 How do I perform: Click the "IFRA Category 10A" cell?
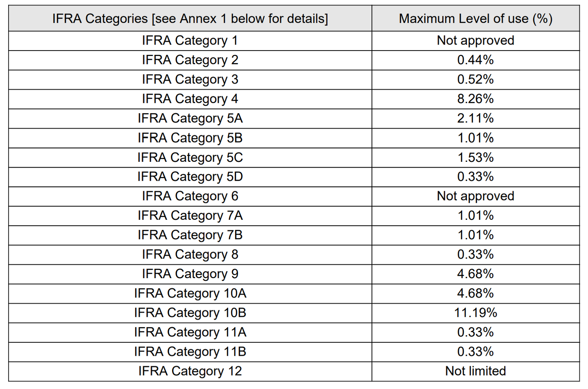[x=190, y=293]
